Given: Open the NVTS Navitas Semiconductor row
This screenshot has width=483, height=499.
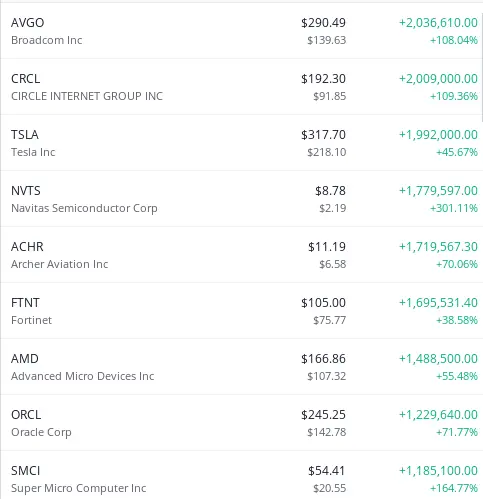Looking at the screenshot, I should point(241,199).
